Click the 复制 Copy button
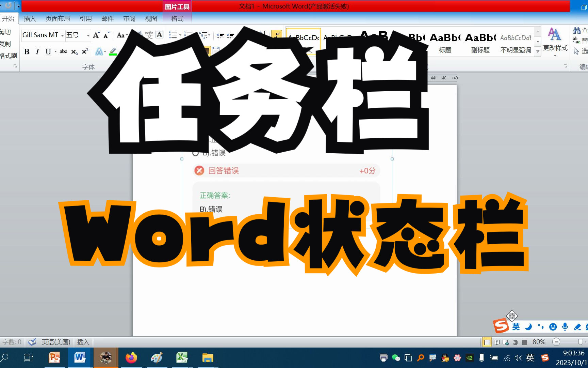 tap(5, 44)
